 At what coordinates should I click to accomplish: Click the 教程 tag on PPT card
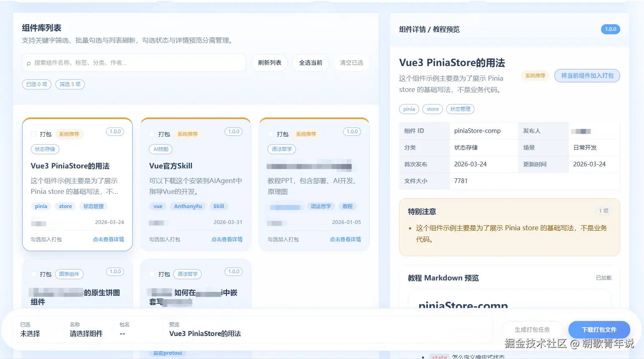[348, 206]
